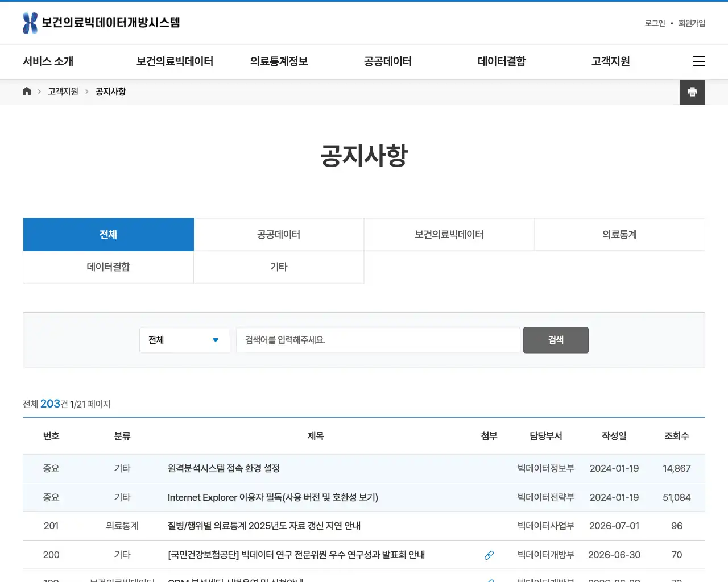The image size is (728, 582).
Task: Click the 첨부 column header
Action: [x=489, y=436]
